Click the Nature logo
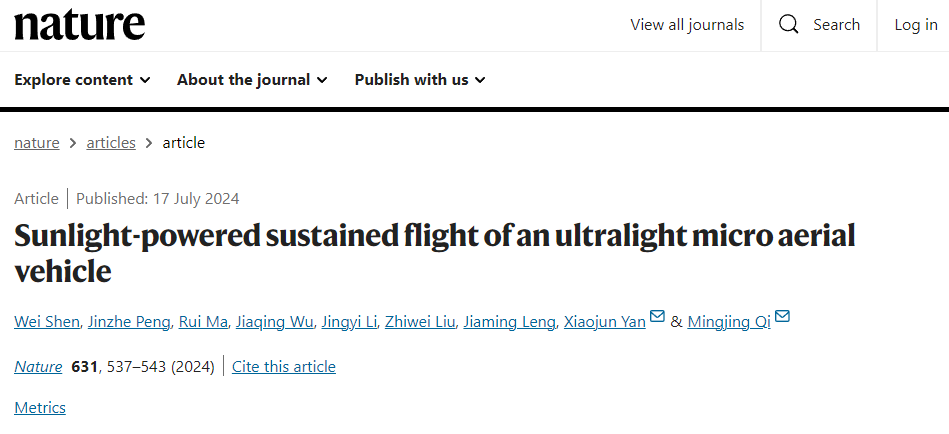The height and width of the screenshot is (434, 949). [79, 25]
